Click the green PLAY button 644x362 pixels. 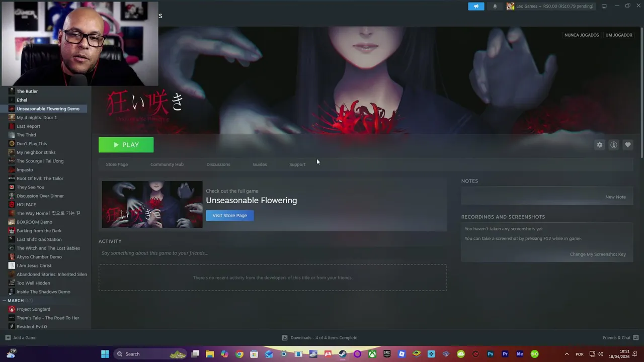(x=126, y=145)
